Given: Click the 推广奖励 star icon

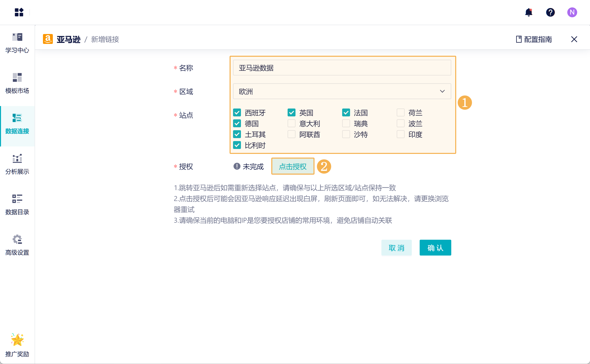Looking at the screenshot, I should pyautogui.click(x=17, y=340).
